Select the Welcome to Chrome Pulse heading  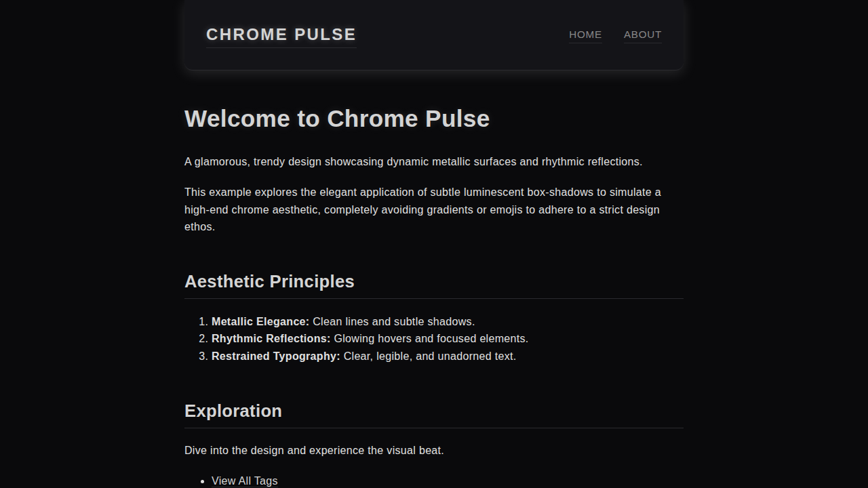click(337, 119)
